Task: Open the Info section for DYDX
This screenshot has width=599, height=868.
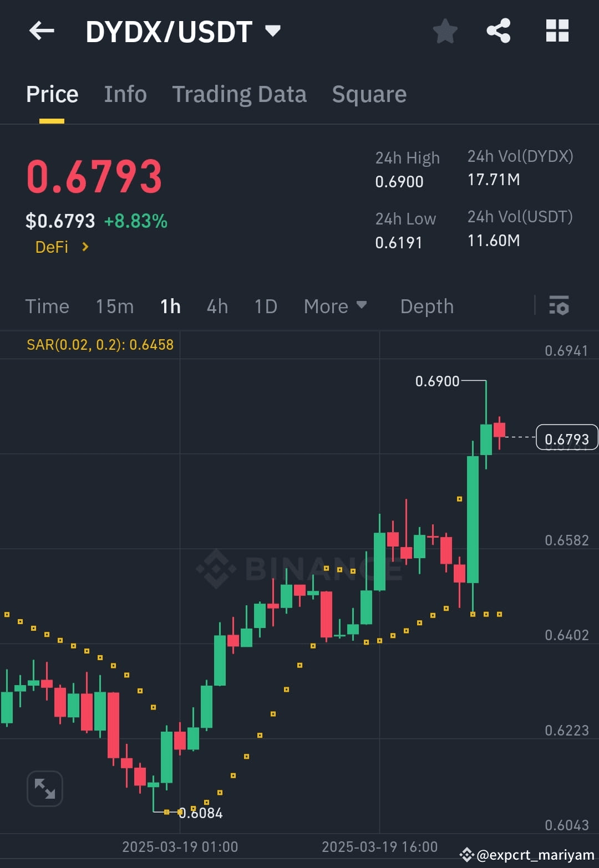Action: 125,94
